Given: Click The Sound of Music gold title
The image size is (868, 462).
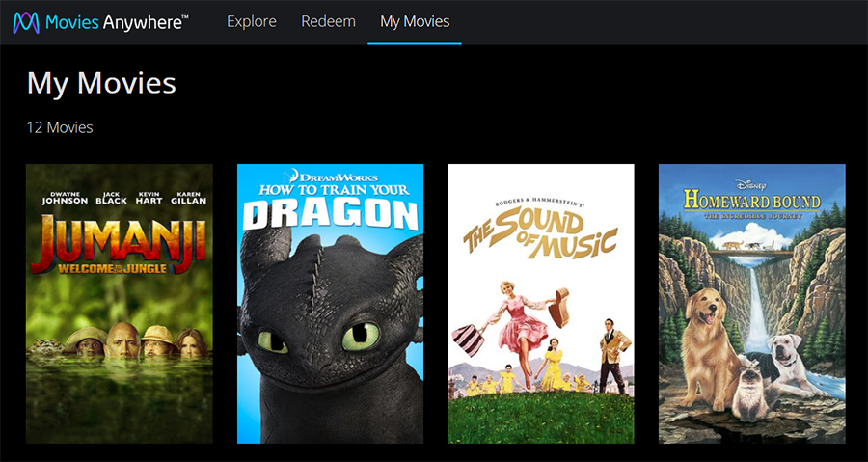Looking at the screenshot, I should pyautogui.click(x=541, y=233).
